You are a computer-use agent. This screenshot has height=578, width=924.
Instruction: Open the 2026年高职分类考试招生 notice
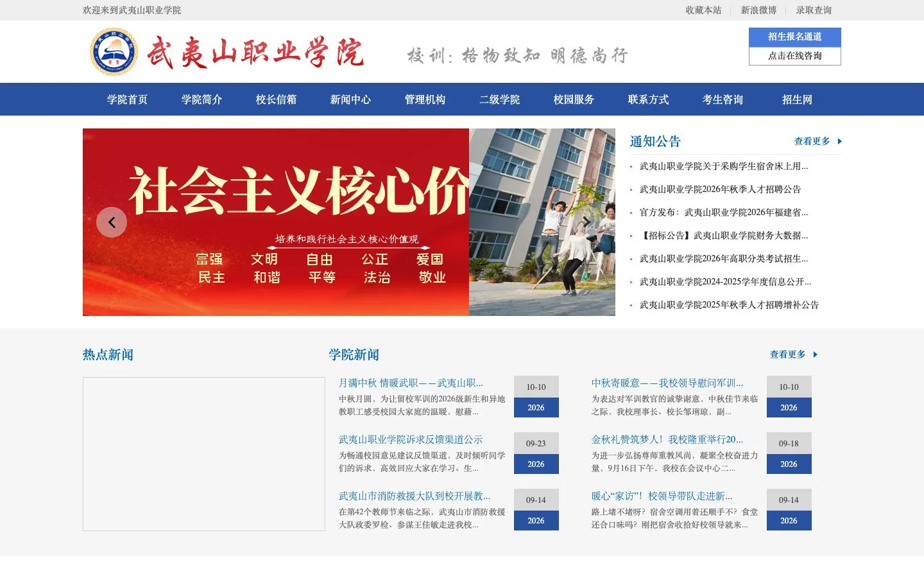pyautogui.click(x=724, y=259)
